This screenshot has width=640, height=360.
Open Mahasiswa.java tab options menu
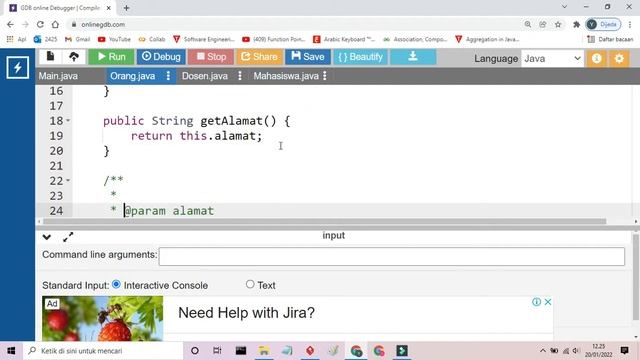(x=325, y=76)
